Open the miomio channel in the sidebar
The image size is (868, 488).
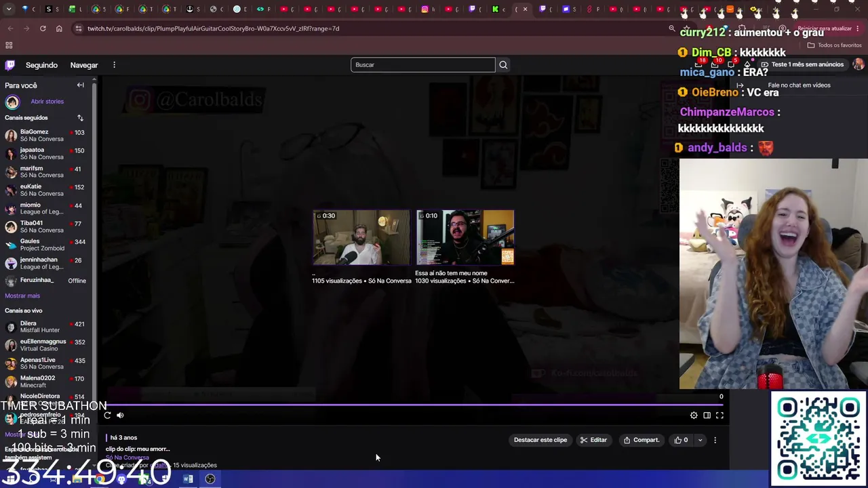[x=45, y=208]
